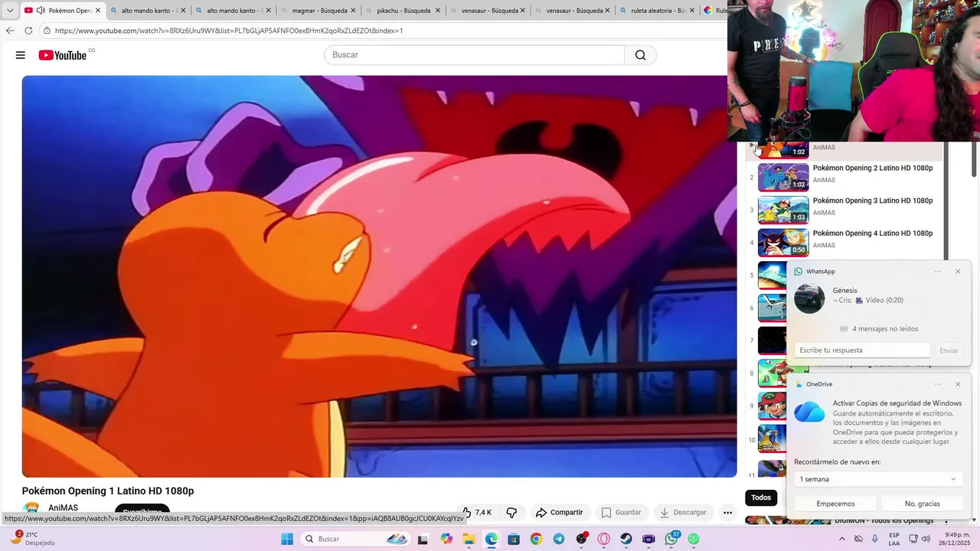
Task: Like the video with the thumbs-up button
Action: 477,512
